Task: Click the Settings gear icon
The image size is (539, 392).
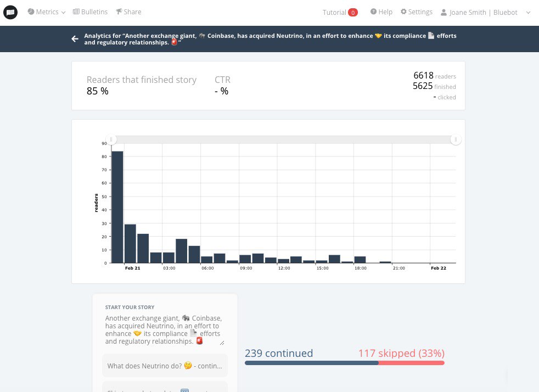Action: [403, 12]
